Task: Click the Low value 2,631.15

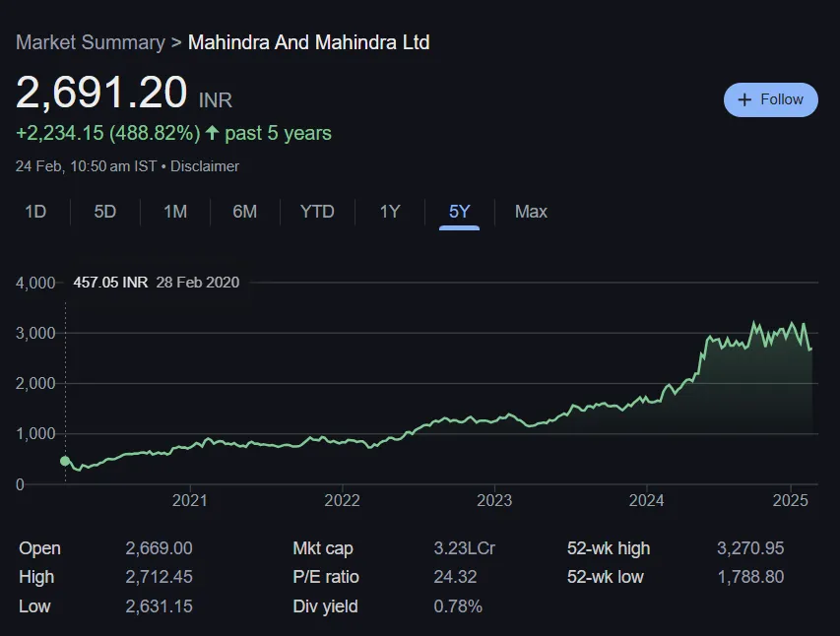Action: [160, 606]
